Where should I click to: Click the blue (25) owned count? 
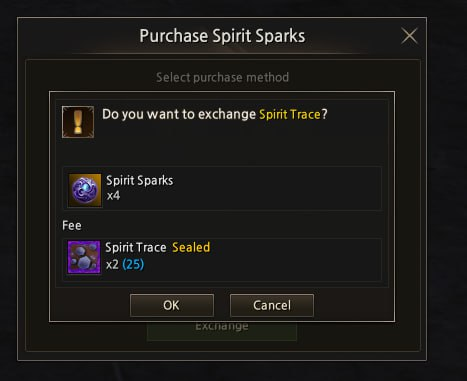[133, 265]
